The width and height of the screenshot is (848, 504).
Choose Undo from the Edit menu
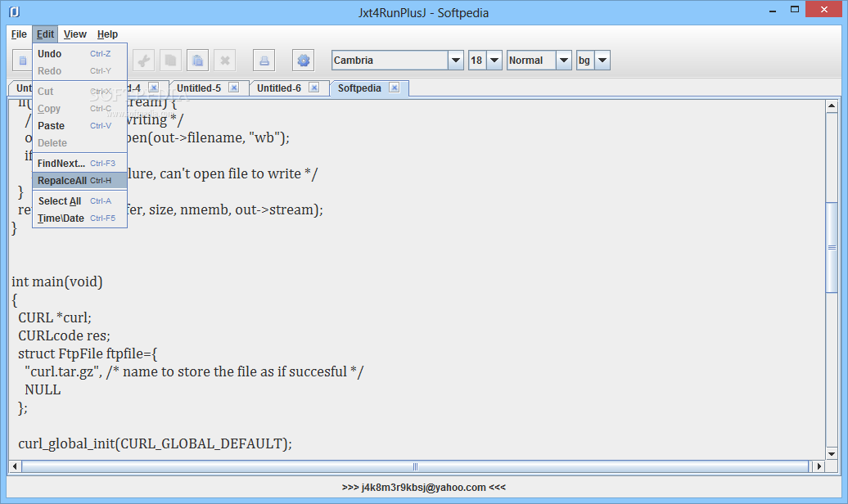tap(79, 53)
